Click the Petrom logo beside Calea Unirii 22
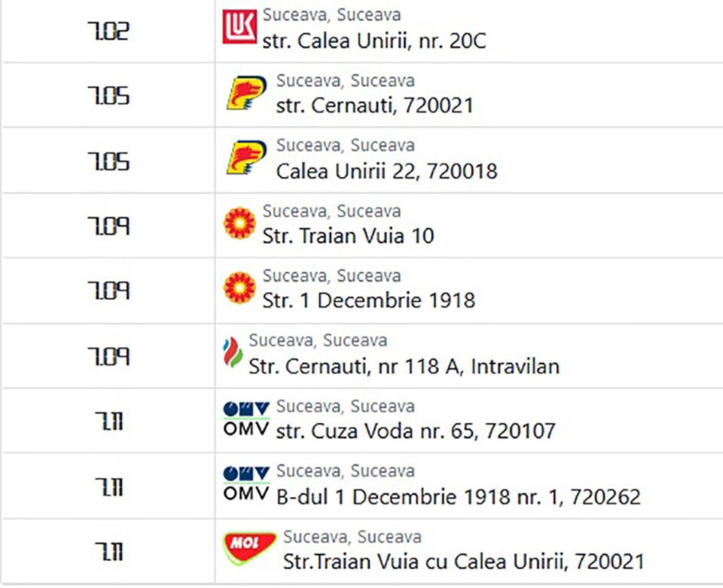Viewport: 723px width, 588px height. click(x=247, y=157)
